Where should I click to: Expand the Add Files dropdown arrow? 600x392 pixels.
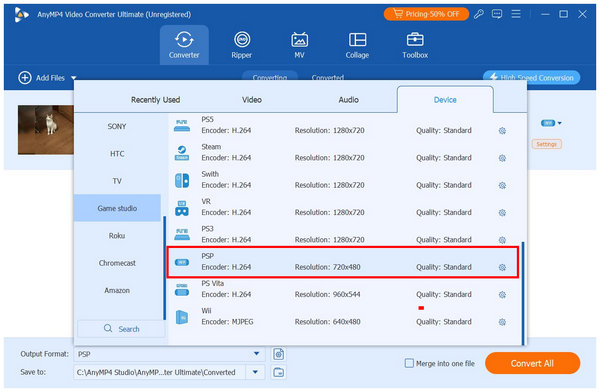point(73,78)
